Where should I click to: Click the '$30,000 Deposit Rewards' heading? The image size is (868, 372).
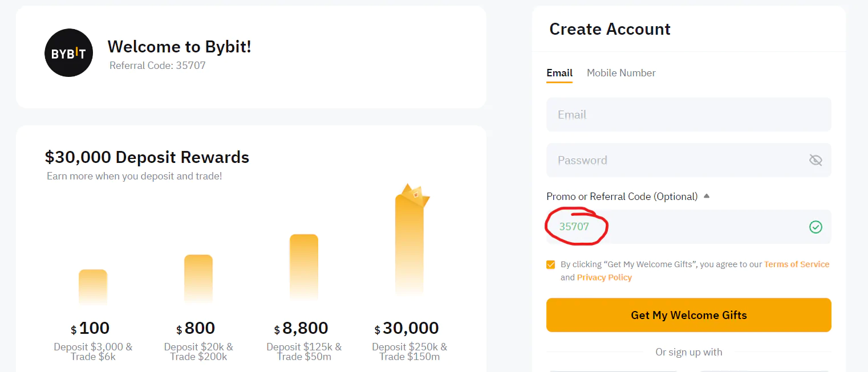pos(147,157)
